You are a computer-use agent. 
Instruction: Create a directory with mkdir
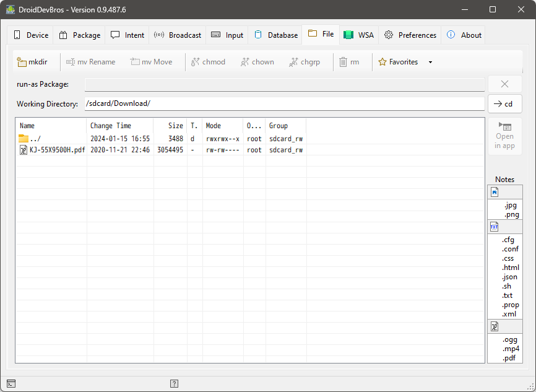point(32,62)
